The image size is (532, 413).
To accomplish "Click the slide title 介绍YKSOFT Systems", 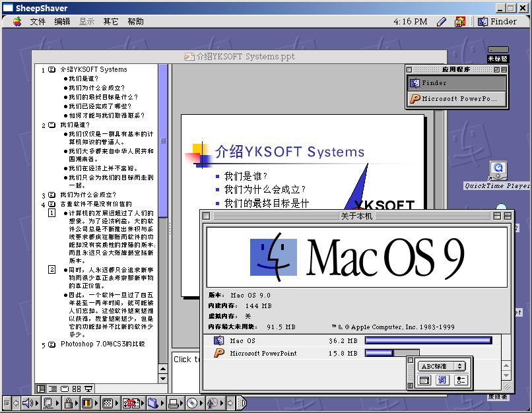I will [x=290, y=152].
